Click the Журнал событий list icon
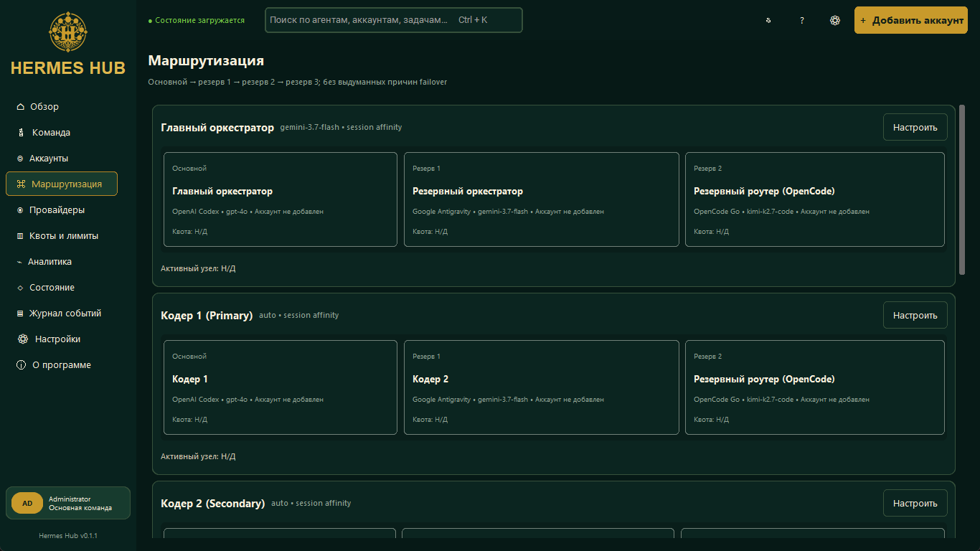Viewport: 980px width, 551px height. point(20,314)
